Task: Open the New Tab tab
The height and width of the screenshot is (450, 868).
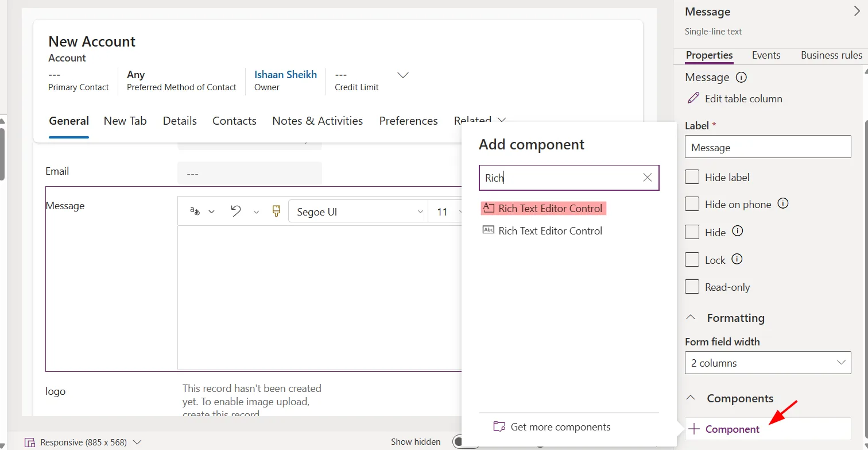Action: [125, 121]
